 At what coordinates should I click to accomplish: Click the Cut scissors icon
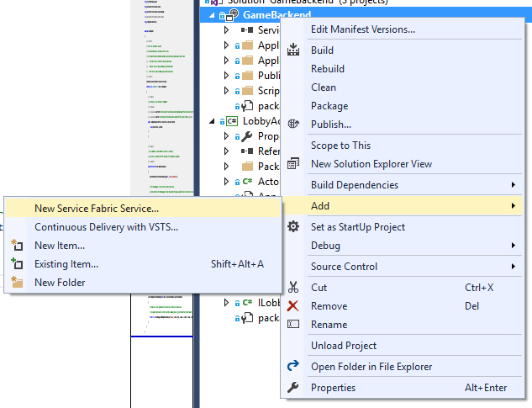coord(293,288)
